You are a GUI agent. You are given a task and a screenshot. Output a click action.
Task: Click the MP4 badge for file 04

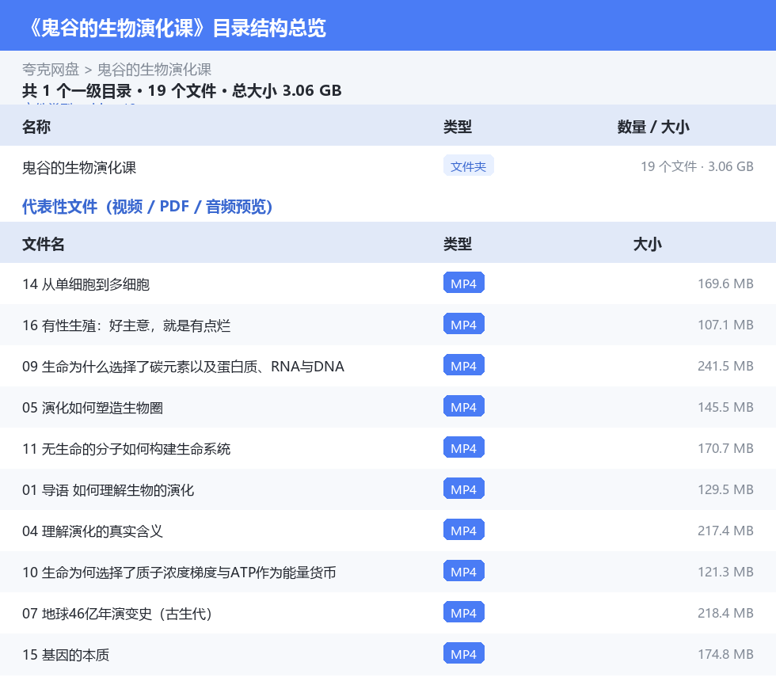(464, 530)
